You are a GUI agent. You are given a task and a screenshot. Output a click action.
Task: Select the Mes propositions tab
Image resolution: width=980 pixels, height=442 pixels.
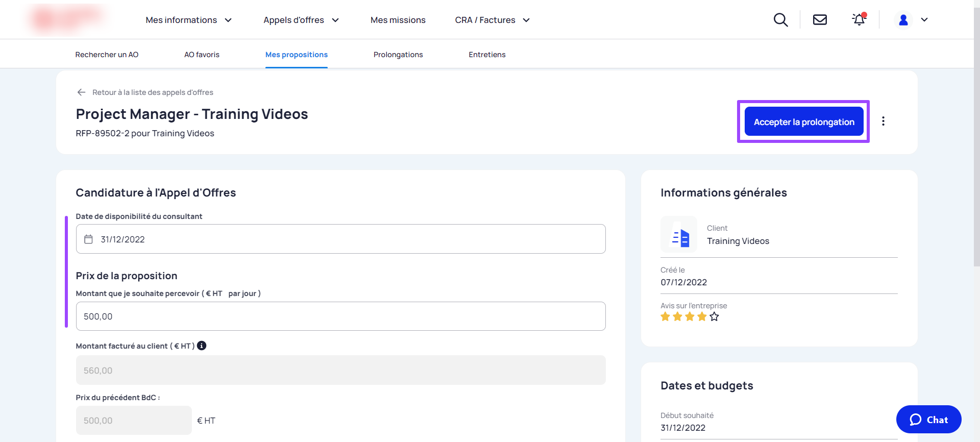point(297,55)
